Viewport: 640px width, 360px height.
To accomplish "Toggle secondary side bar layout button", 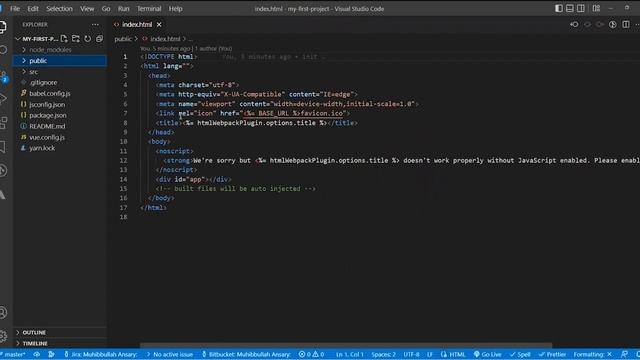I will coord(581,8).
